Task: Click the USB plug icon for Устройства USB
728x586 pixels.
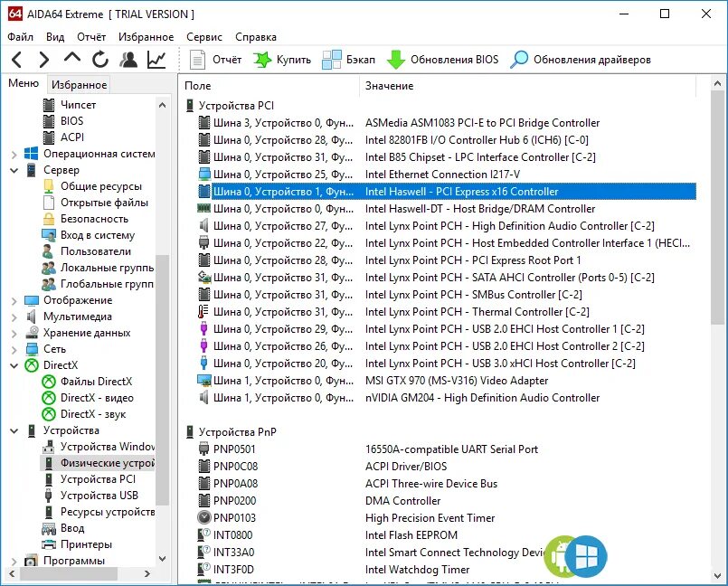Action: 49,496
